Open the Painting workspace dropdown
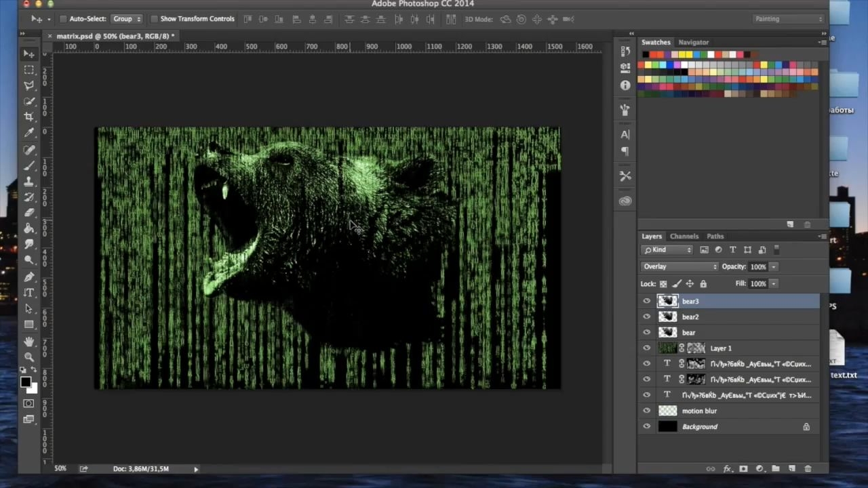Screen dimensions: 868x488 tap(789, 19)
